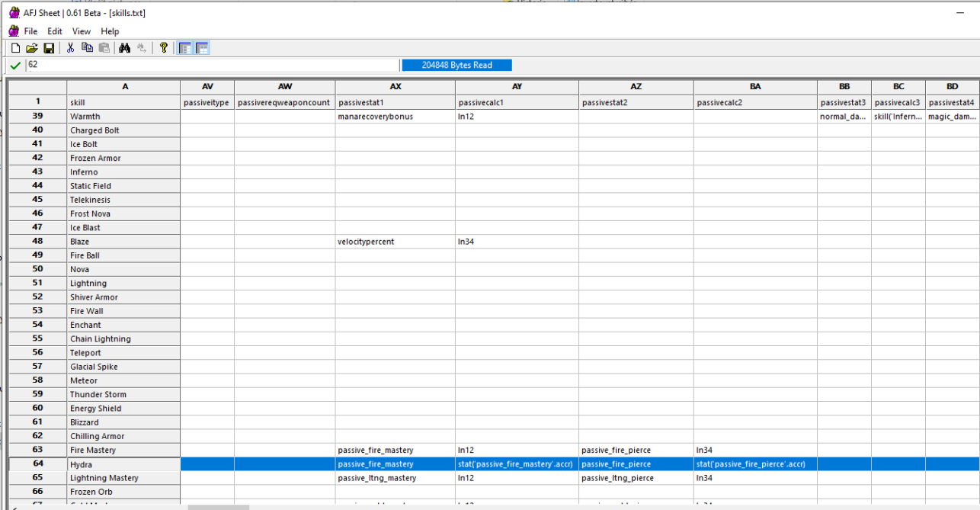Image resolution: width=980 pixels, height=510 pixels.
Task: Click the yellow question mark help icon
Action: (163, 48)
